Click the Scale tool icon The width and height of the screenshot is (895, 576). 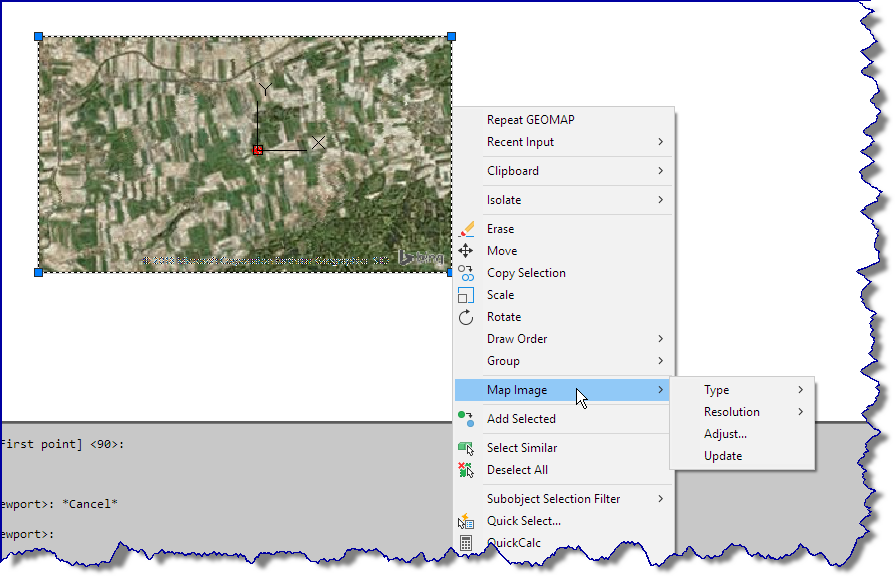tap(466, 294)
